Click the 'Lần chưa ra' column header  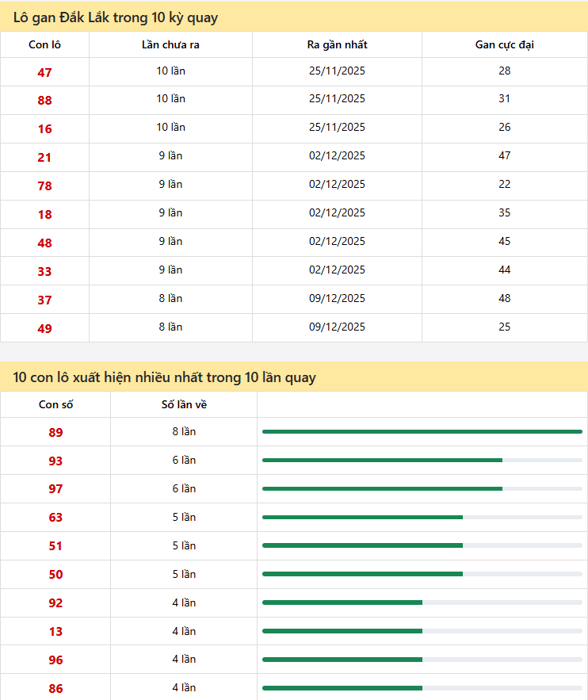tap(170, 44)
